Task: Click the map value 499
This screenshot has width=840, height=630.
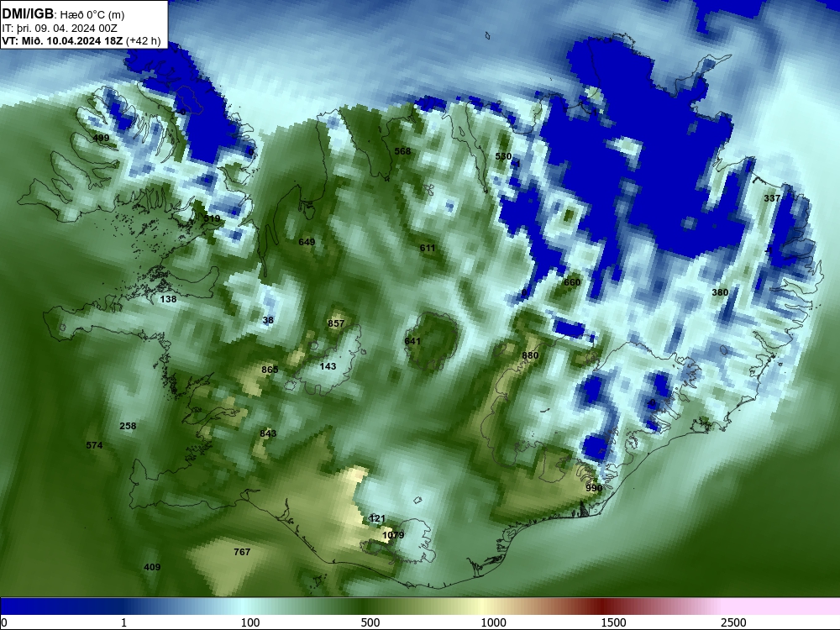Action: pyautogui.click(x=102, y=139)
